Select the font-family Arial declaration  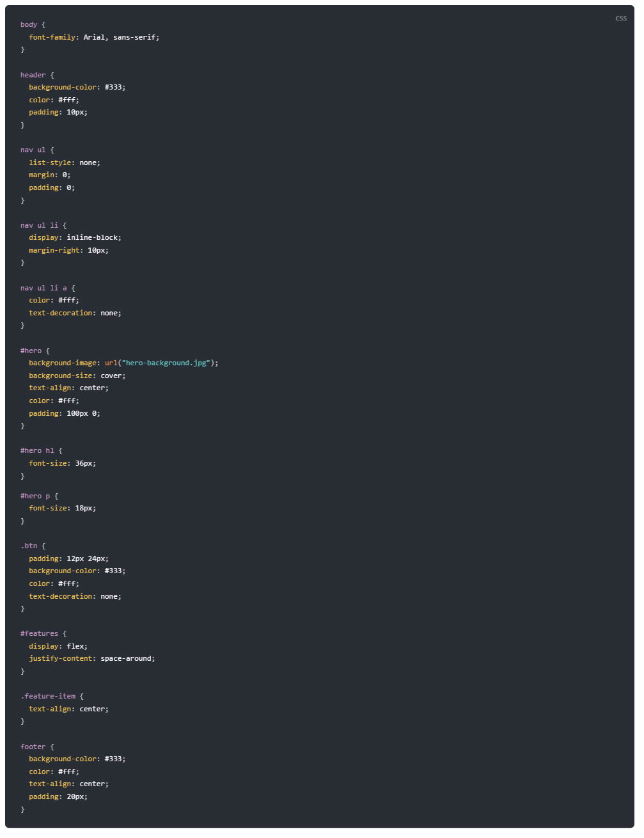click(94, 37)
